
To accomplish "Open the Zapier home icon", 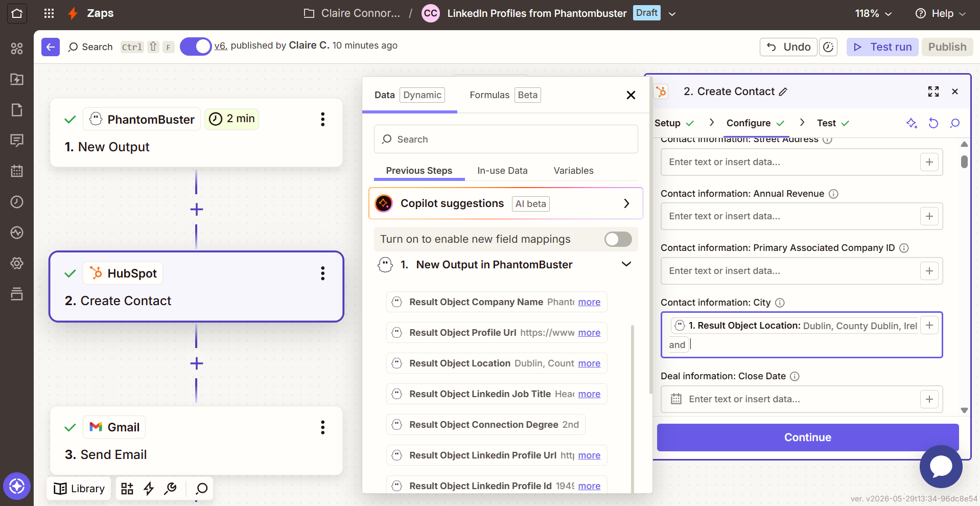I will tap(17, 13).
